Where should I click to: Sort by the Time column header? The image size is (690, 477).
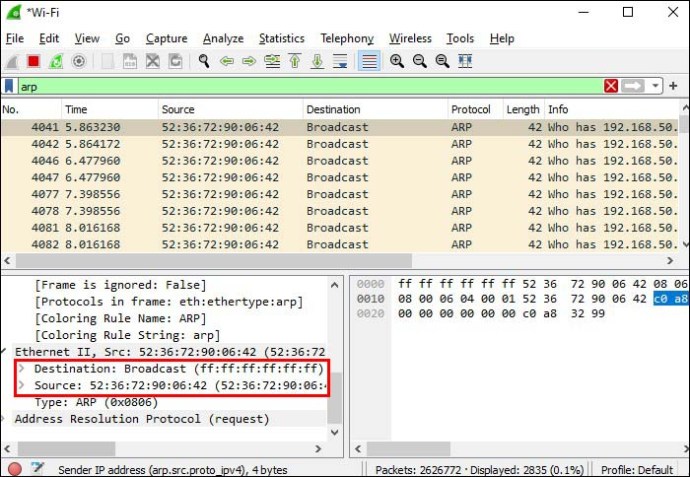click(x=110, y=109)
